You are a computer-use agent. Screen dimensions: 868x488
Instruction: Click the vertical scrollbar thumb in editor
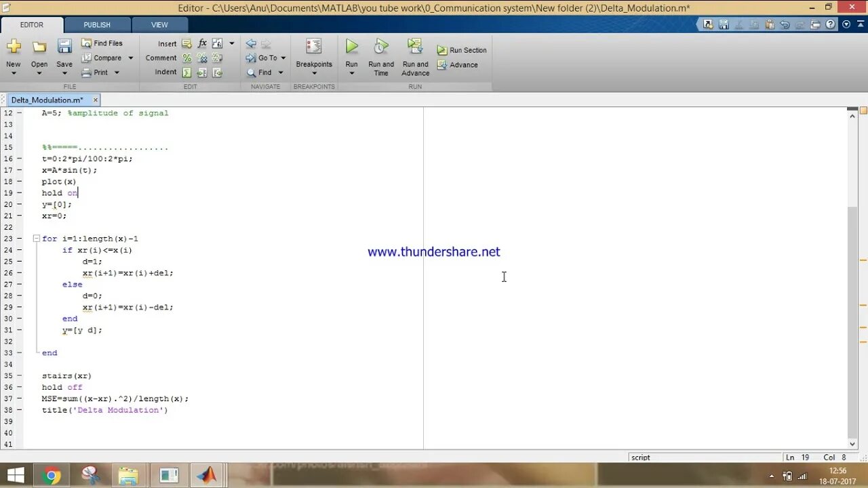click(853, 322)
